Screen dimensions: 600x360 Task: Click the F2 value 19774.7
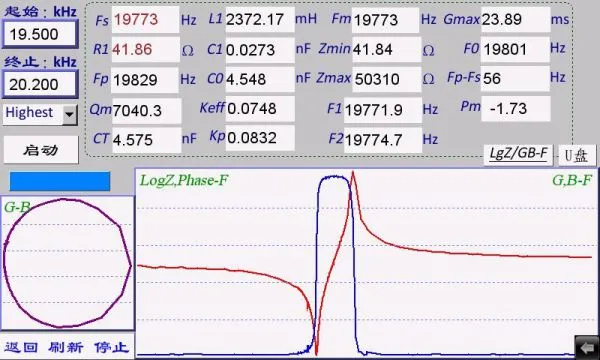(x=383, y=140)
